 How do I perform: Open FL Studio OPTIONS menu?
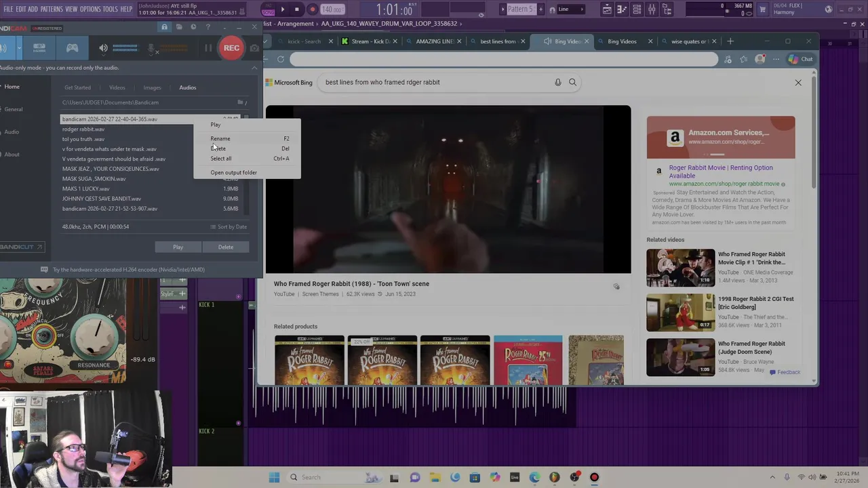click(90, 9)
